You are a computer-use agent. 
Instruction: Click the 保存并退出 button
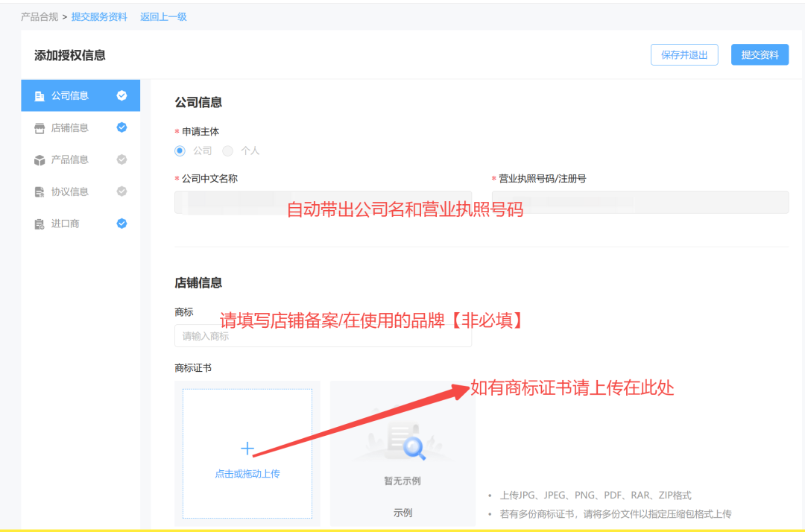[x=684, y=55]
